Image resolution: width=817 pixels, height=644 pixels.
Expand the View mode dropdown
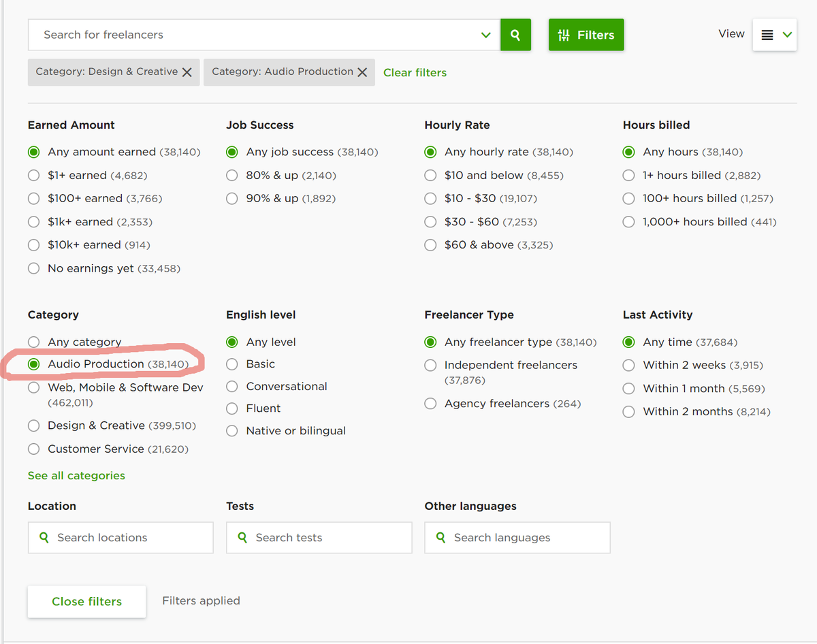(x=788, y=35)
